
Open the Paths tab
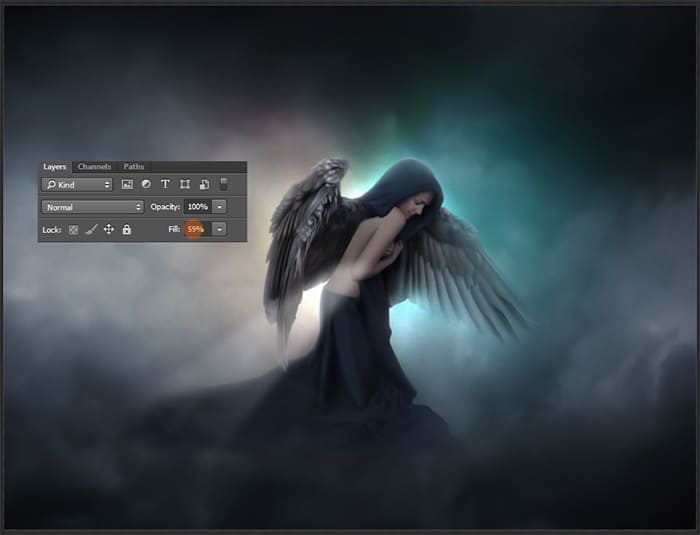coord(133,167)
